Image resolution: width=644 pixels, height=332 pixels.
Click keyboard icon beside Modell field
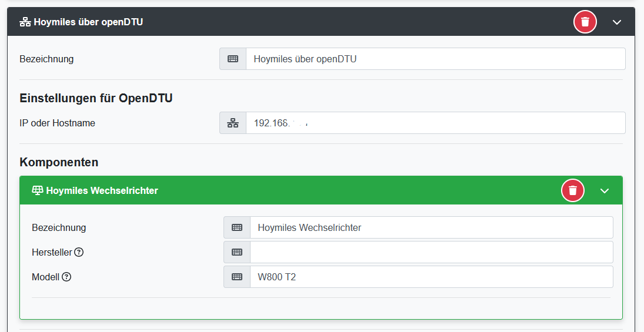tap(237, 277)
